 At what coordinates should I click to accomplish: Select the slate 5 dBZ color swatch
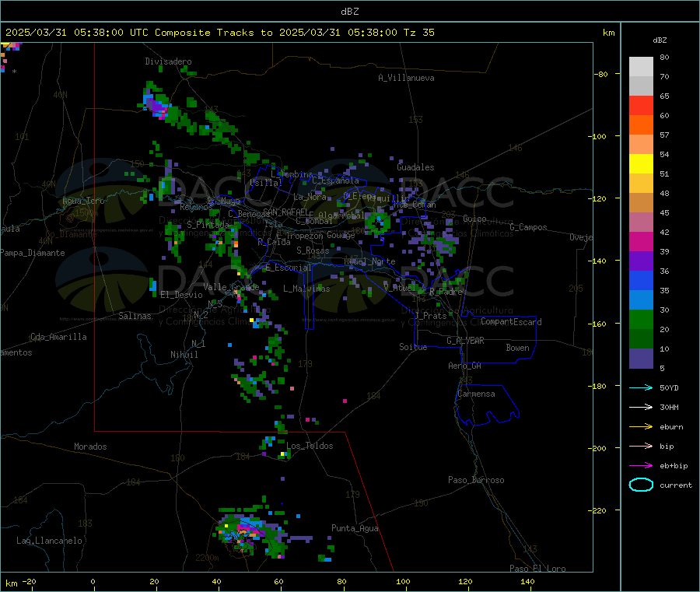pos(641,359)
